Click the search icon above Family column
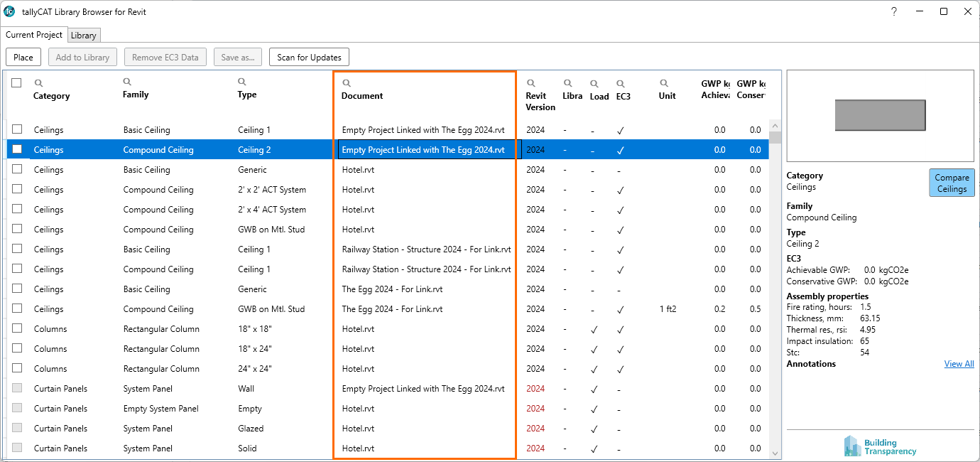 coord(127,82)
